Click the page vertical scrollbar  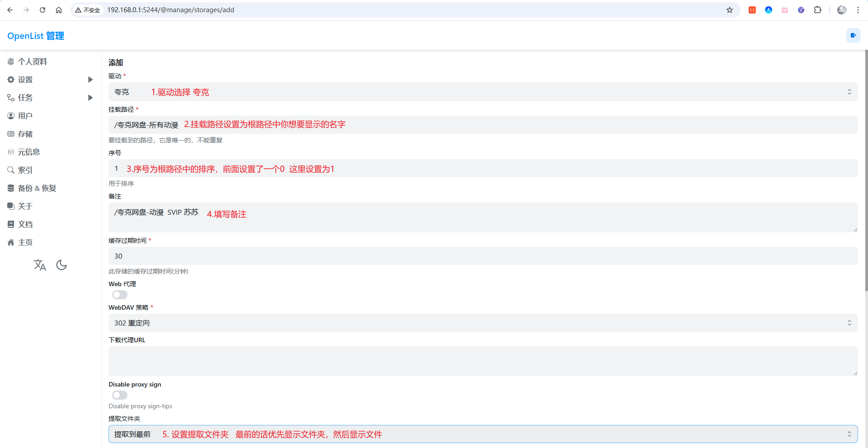tap(866, 172)
